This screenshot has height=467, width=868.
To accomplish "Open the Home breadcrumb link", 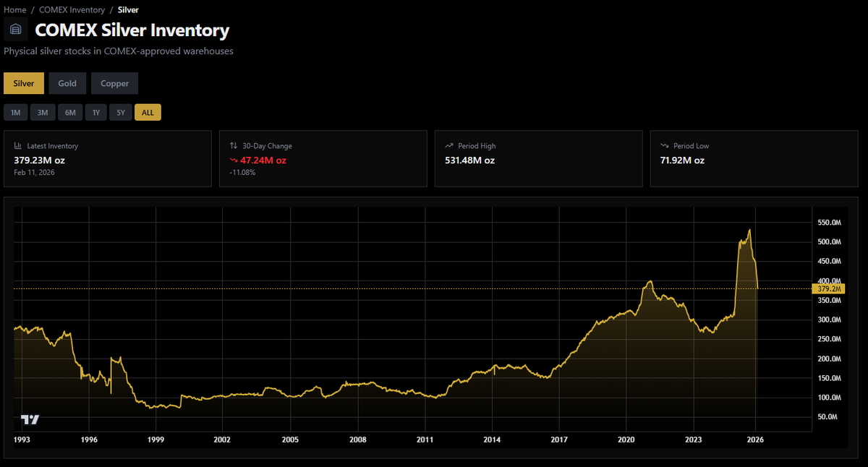I will click(x=15, y=10).
